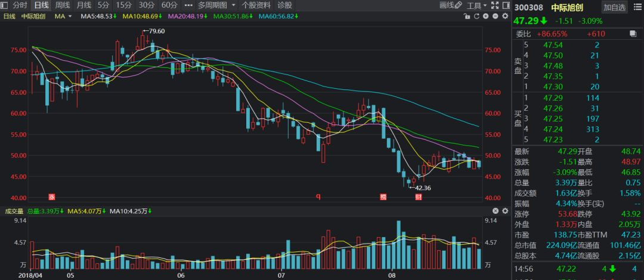Click the 财 marker on chart
The height and width of the screenshot is (280, 644).
[418, 197]
